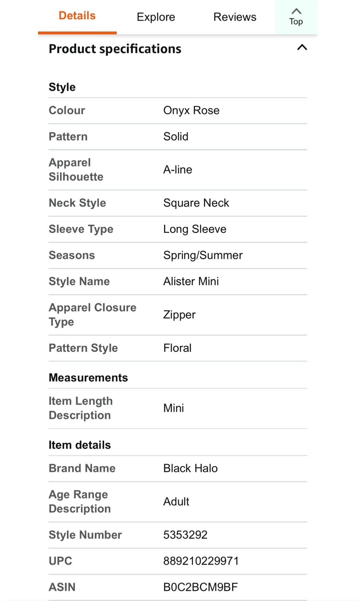Click the Square Neck value
The image size is (364, 601).
[x=196, y=203]
